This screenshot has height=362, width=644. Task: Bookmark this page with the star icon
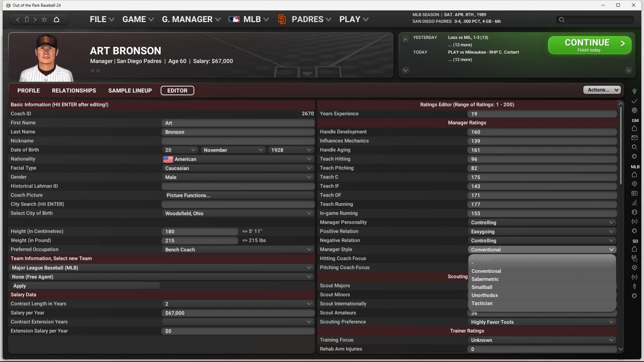tap(44, 19)
